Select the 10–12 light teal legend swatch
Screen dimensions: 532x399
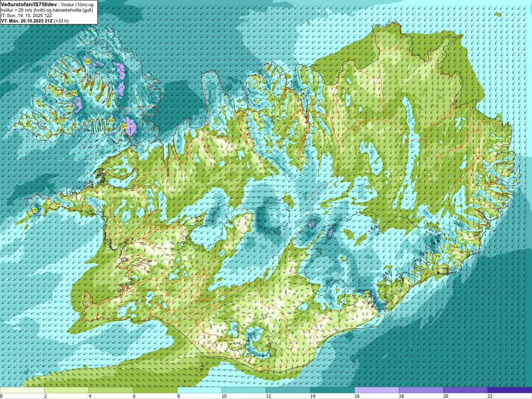244,390
